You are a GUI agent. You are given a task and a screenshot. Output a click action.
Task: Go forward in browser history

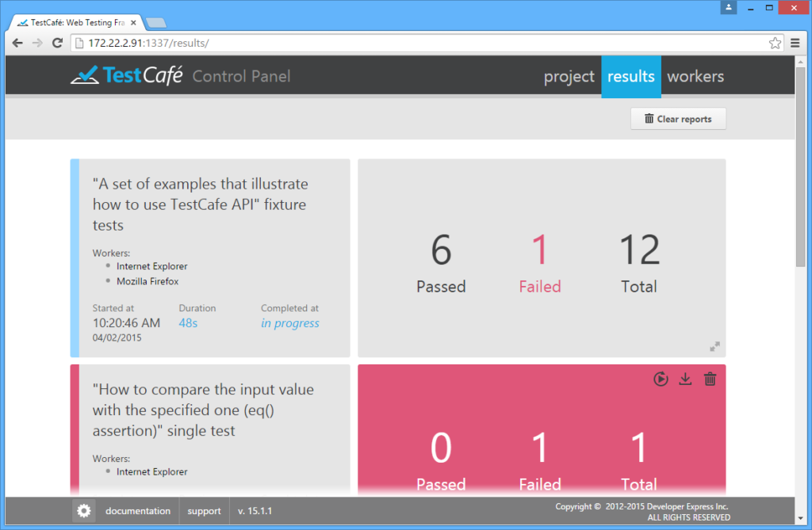[37, 43]
